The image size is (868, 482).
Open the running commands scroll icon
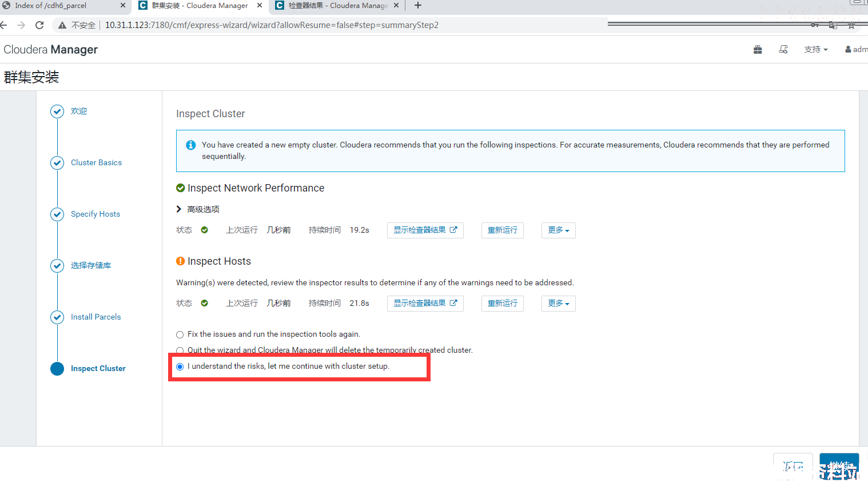(x=783, y=50)
